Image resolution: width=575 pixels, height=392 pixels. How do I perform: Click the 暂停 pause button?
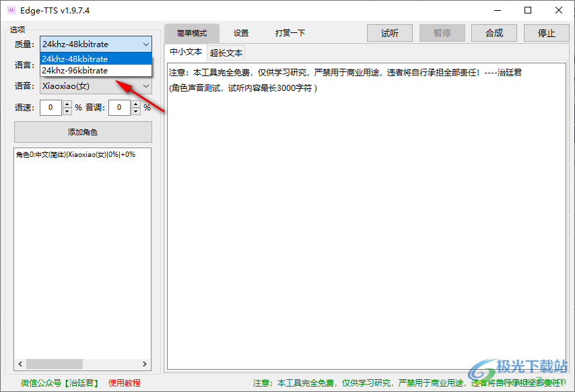(442, 34)
